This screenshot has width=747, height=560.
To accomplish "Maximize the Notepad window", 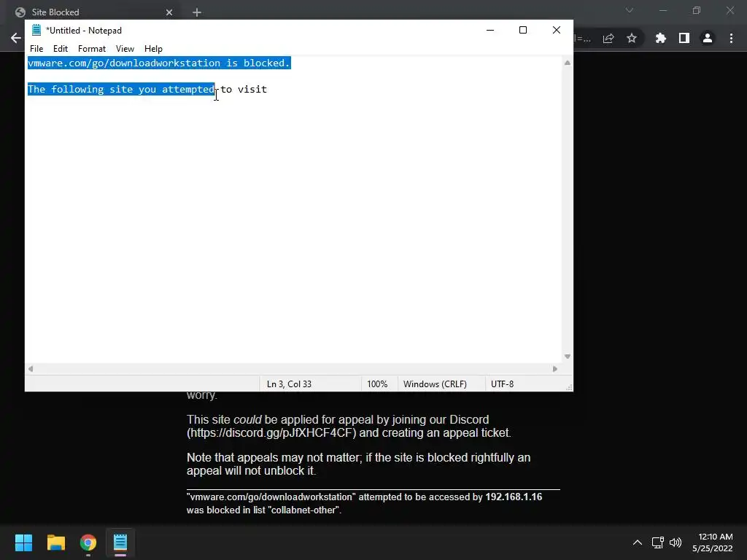I will (522, 30).
